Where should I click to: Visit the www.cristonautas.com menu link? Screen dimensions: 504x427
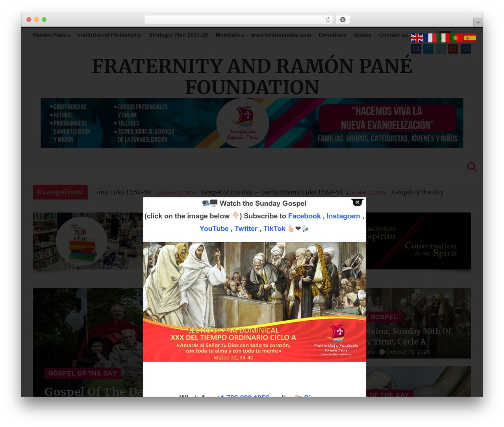[x=281, y=35]
